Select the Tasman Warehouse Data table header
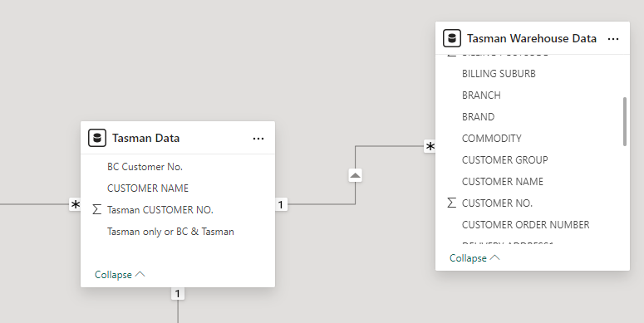The image size is (644, 323). pos(533,38)
